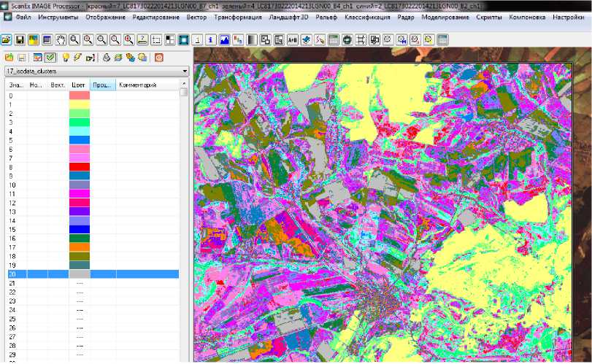
Task: Click the Комментарий column header
Action: pyautogui.click(x=137, y=85)
